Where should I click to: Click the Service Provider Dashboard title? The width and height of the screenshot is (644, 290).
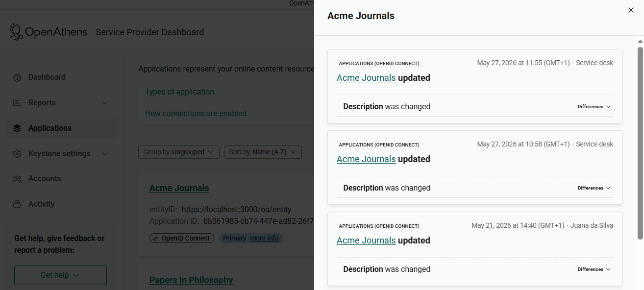coord(150,32)
